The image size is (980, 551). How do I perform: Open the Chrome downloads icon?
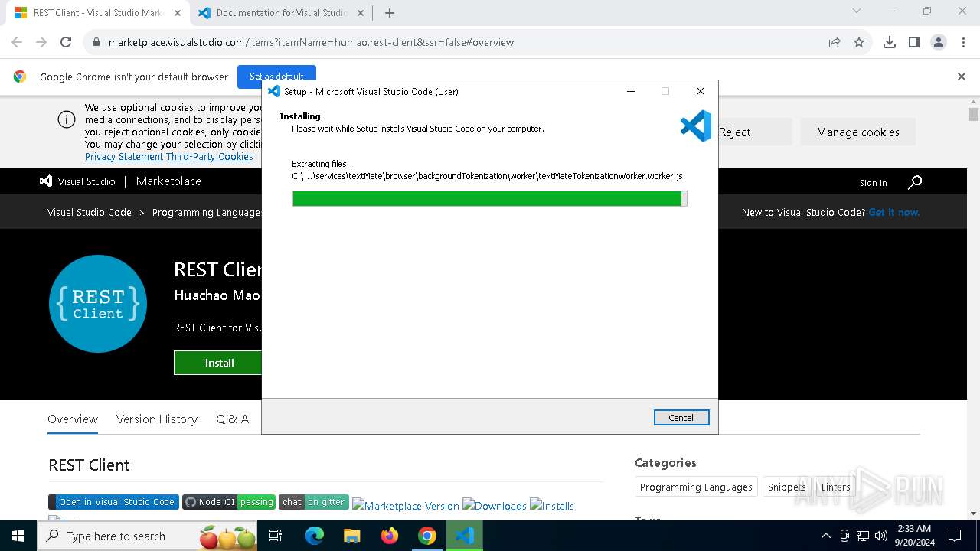[x=890, y=43]
